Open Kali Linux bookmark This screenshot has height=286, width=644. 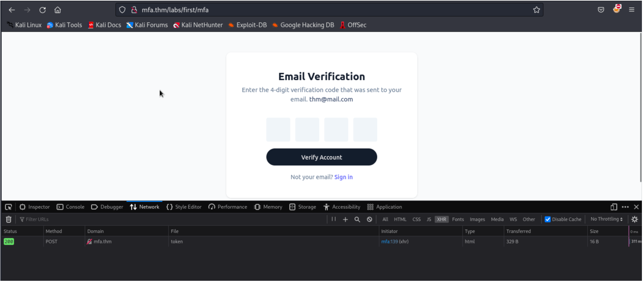(x=24, y=25)
